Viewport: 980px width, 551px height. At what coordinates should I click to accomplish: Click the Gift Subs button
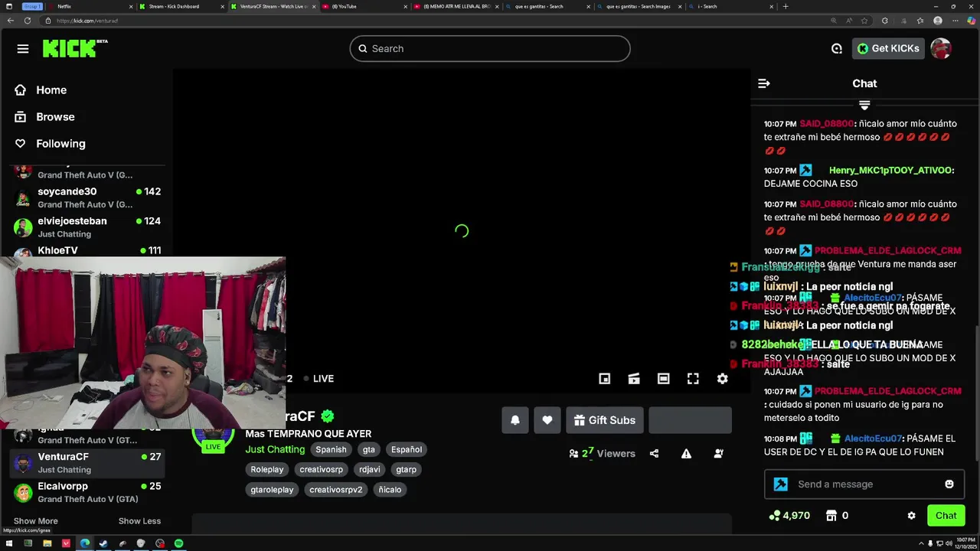[605, 420]
